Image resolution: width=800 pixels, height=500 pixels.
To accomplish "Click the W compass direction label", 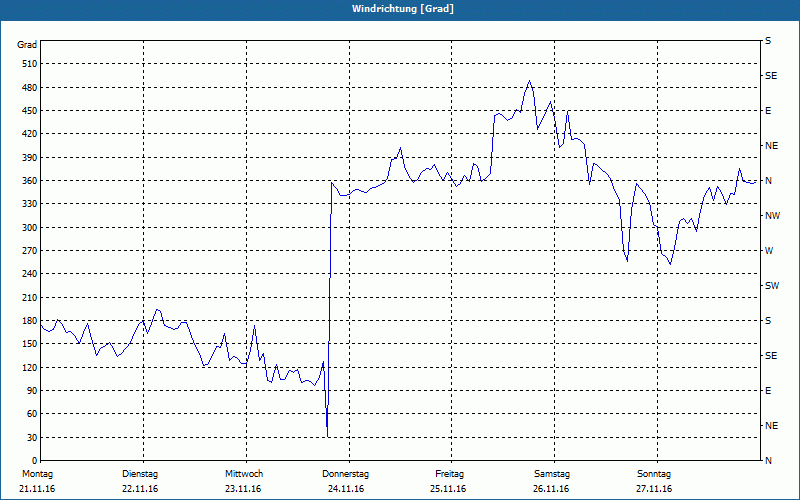I will click(769, 251).
